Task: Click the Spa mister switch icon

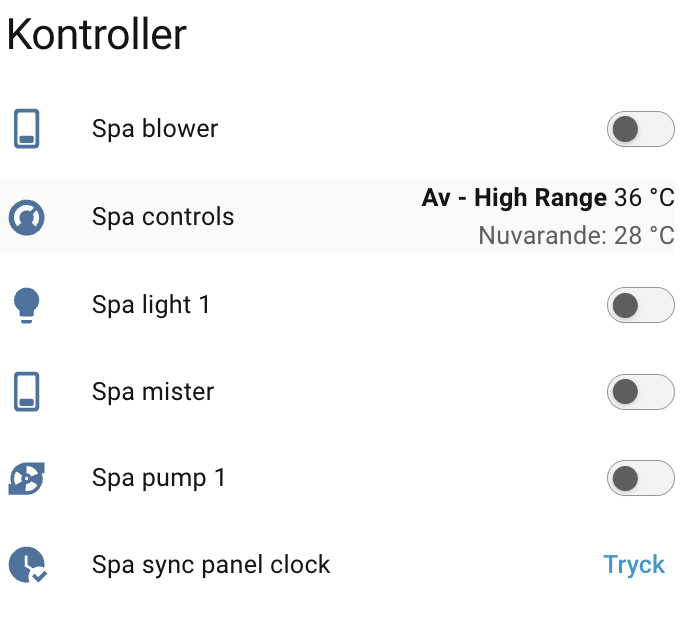Action: tap(26, 392)
